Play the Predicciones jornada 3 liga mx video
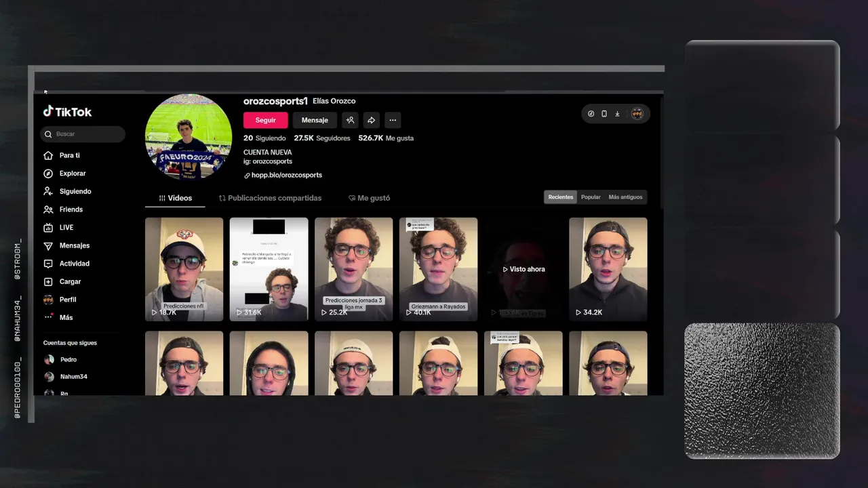Viewport: 868px width, 488px height. point(353,269)
